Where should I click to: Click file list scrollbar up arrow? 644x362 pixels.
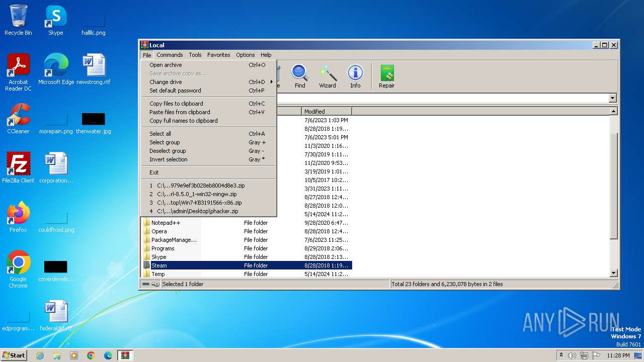613,112
